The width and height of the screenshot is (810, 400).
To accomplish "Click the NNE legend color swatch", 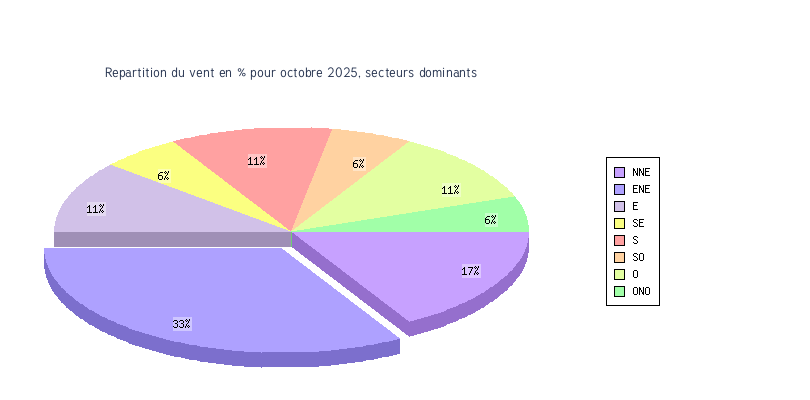I will (x=619, y=172).
